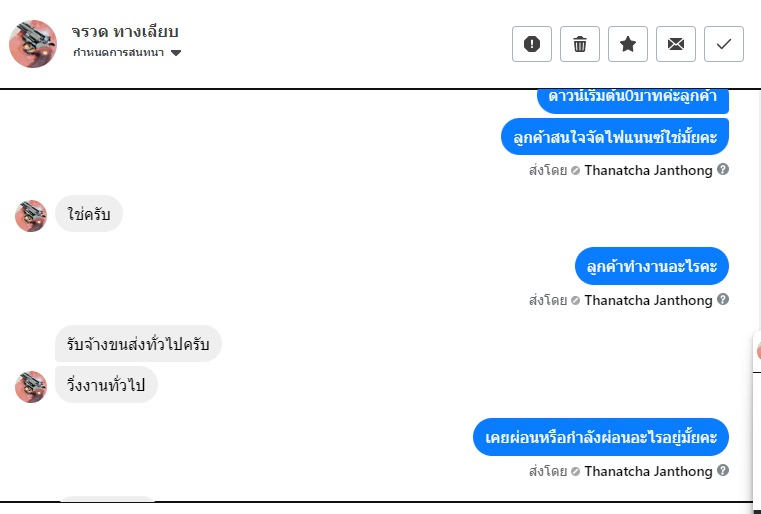Star this conversation for follow-up
This screenshot has height=514, width=761.
pos(628,44)
